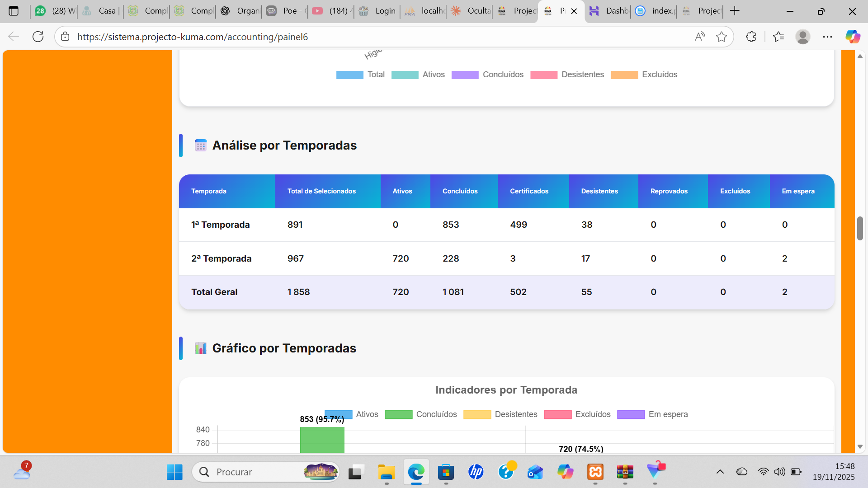Open Favorites list icon in toolbar
This screenshot has height=488, width=868.
click(778, 37)
